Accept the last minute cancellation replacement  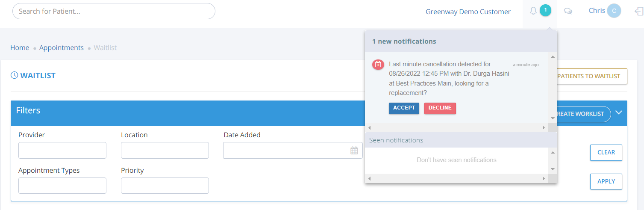click(404, 108)
